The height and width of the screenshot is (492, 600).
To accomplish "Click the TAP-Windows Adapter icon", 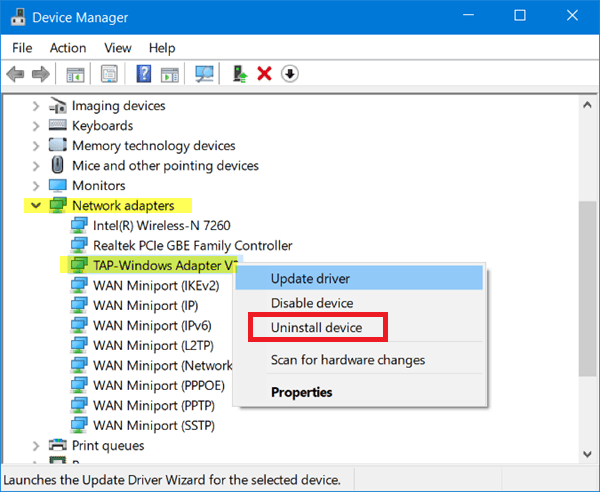I will coord(79,265).
